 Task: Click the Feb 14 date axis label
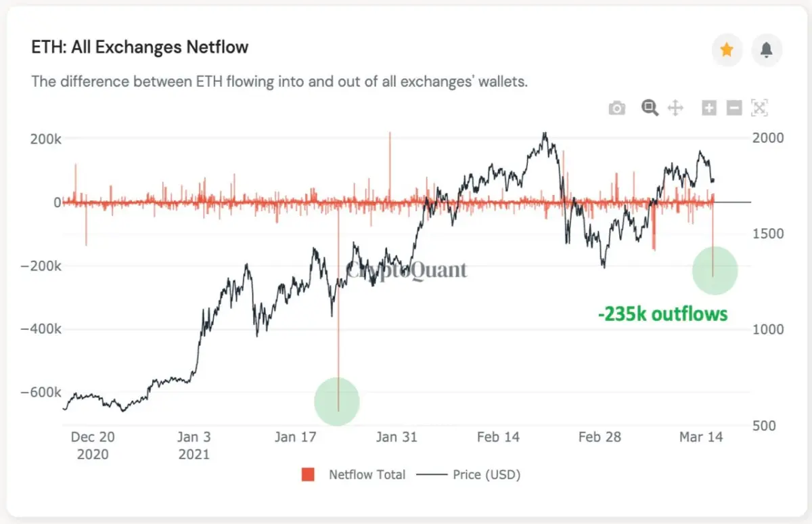click(498, 437)
